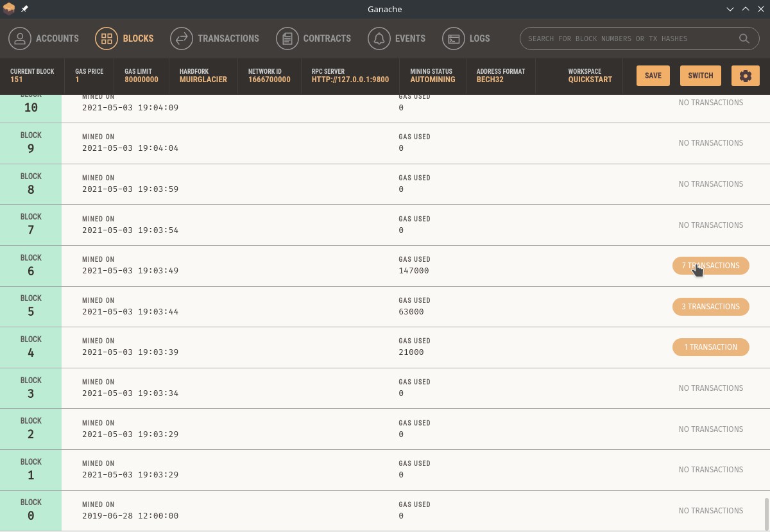Click mined-on time 2019-06-28 12:00:00

[130, 516]
